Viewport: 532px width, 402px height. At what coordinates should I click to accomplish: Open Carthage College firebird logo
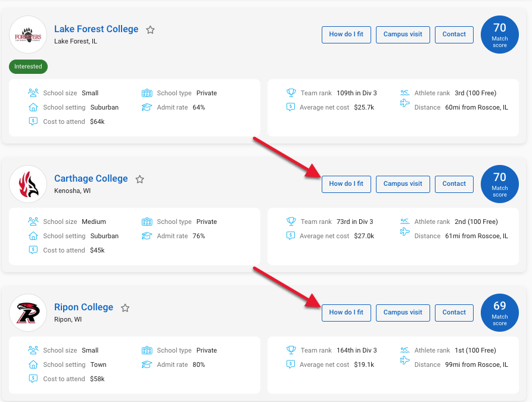coord(28,184)
